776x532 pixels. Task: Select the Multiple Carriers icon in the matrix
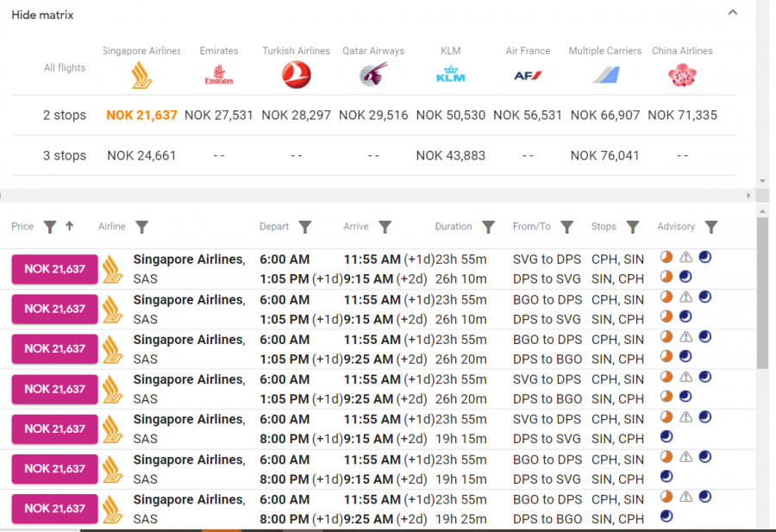point(606,75)
